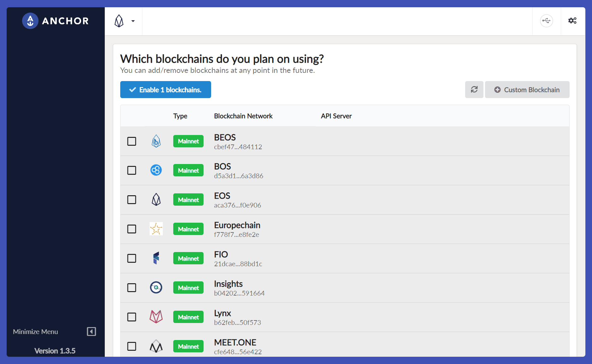Click the Type column header

pos(180,116)
